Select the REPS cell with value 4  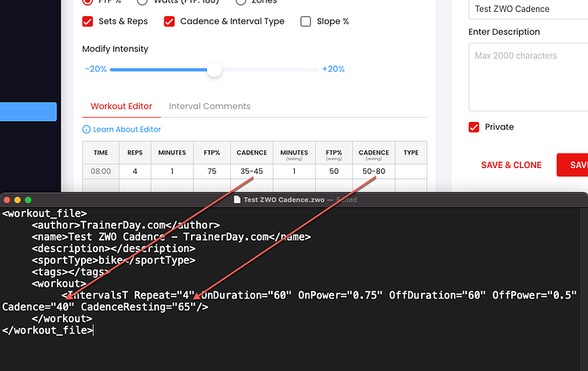tap(135, 171)
